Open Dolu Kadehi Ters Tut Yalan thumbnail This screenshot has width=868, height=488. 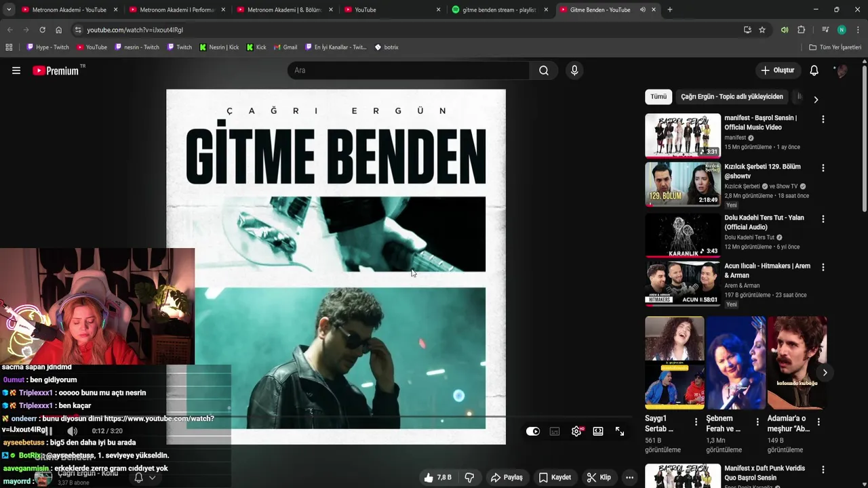coord(683,236)
